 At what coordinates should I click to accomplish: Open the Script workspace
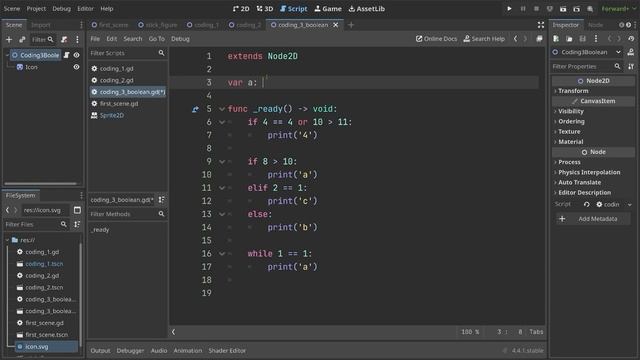click(x=293, y=9)
